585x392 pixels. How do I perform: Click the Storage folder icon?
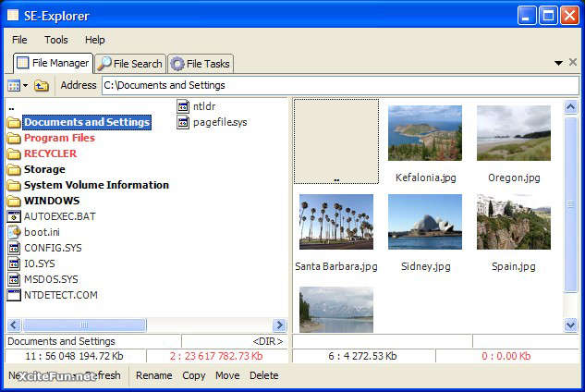click(x=14, y=169)
